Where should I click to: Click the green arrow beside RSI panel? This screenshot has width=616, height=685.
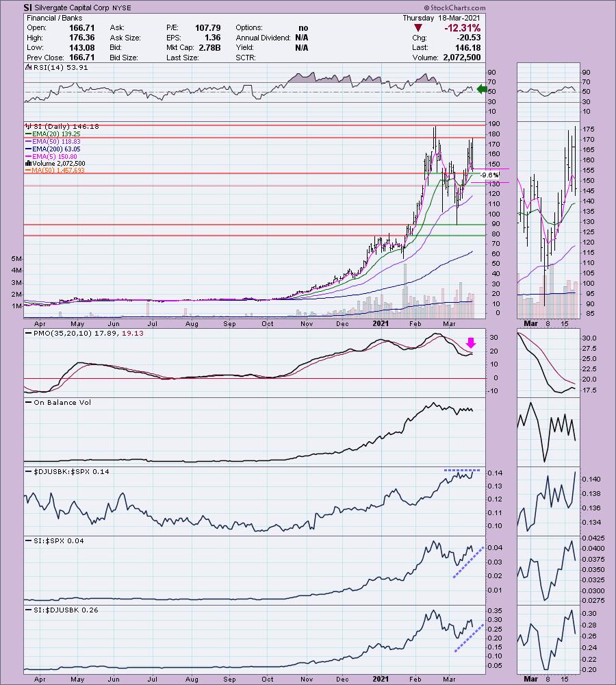482,90
